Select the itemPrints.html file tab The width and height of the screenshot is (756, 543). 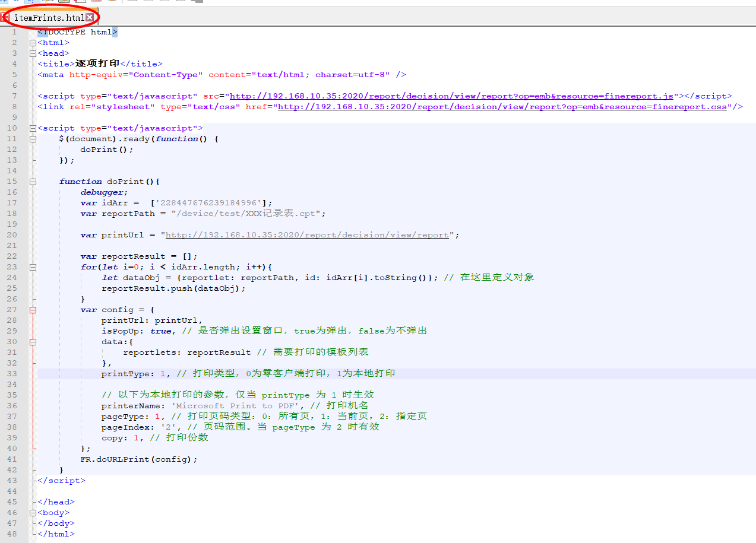click(x=49, y=18)
